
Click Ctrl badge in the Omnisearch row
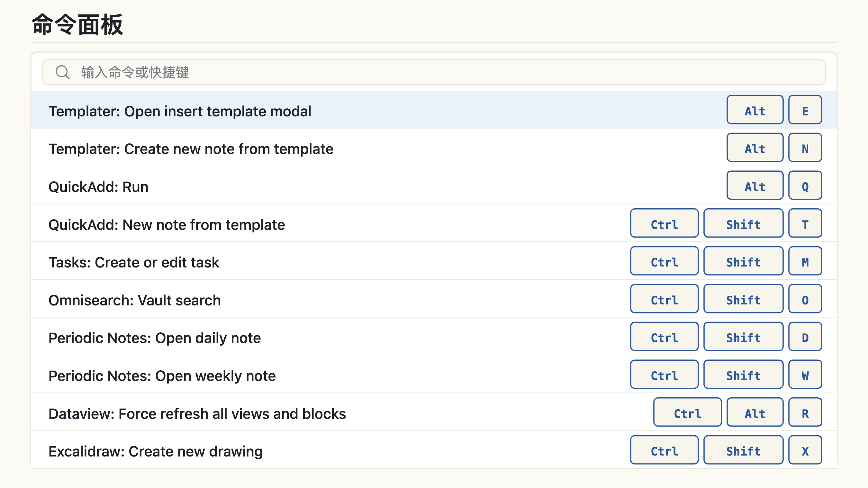coord(664,298)
